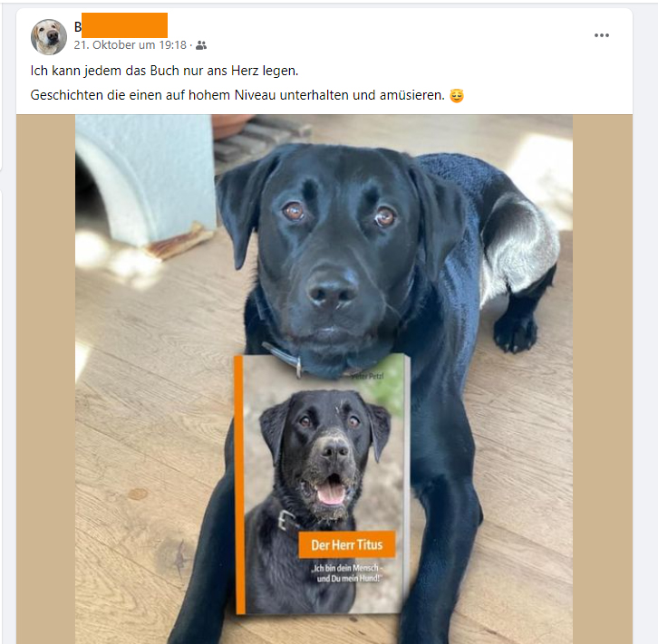The width and height of the screenshot is (658, 644).
Task: Click the book subtitle Ich bin dein Mensch
Action: point(348,573)
